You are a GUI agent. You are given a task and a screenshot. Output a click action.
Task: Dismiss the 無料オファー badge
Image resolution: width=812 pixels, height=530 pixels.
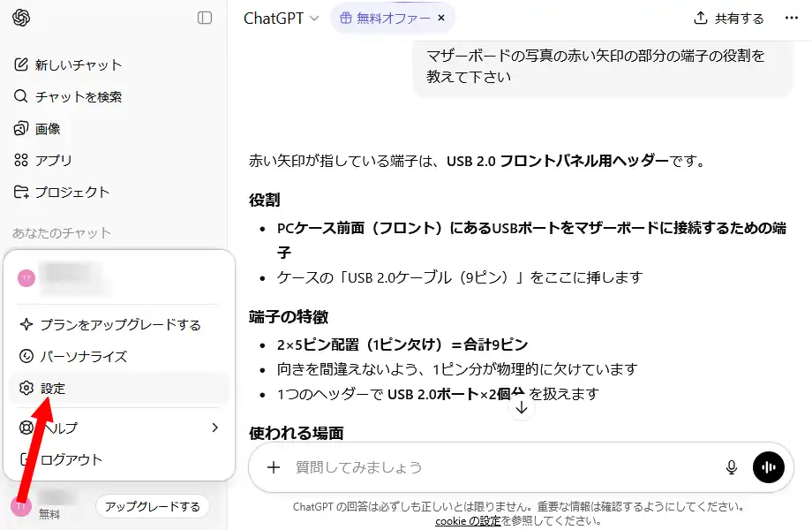click(x=440, y=18)
